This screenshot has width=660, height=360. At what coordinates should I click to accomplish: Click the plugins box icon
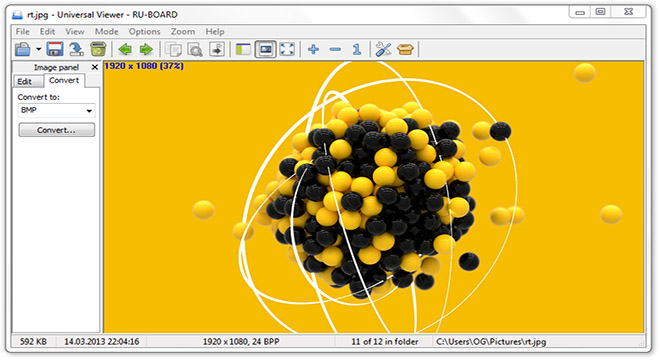(x=405, y=49)
